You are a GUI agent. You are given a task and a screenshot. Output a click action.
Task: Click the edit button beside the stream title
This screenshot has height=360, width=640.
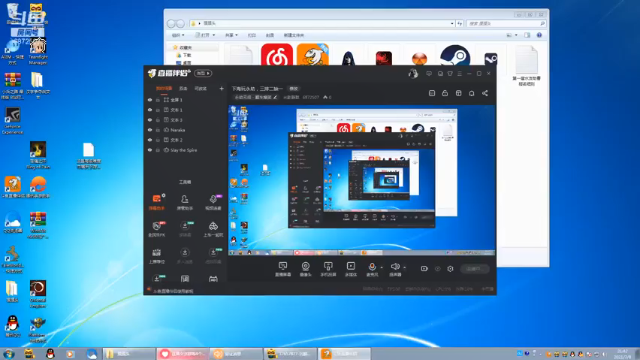293,89
